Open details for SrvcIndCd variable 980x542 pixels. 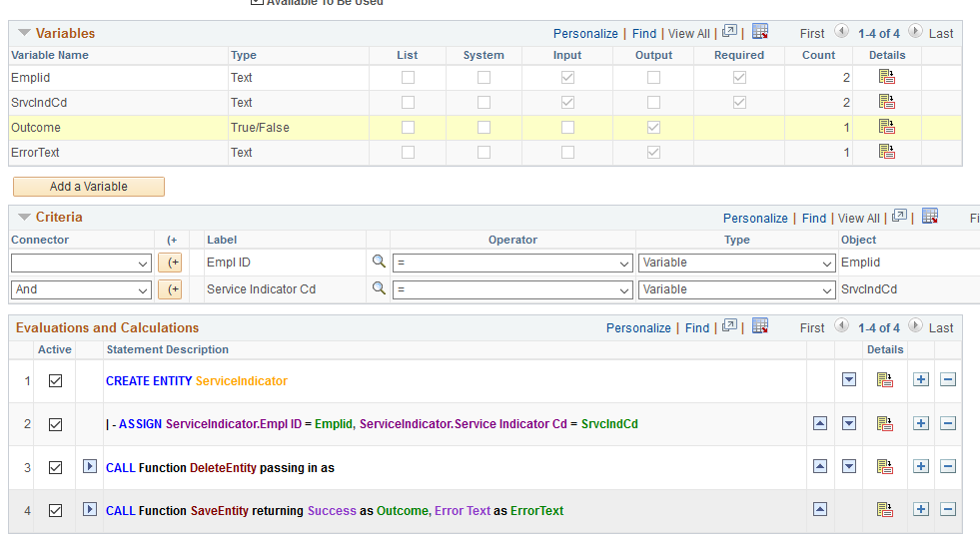pyautogui.click(x=887, y=102)
